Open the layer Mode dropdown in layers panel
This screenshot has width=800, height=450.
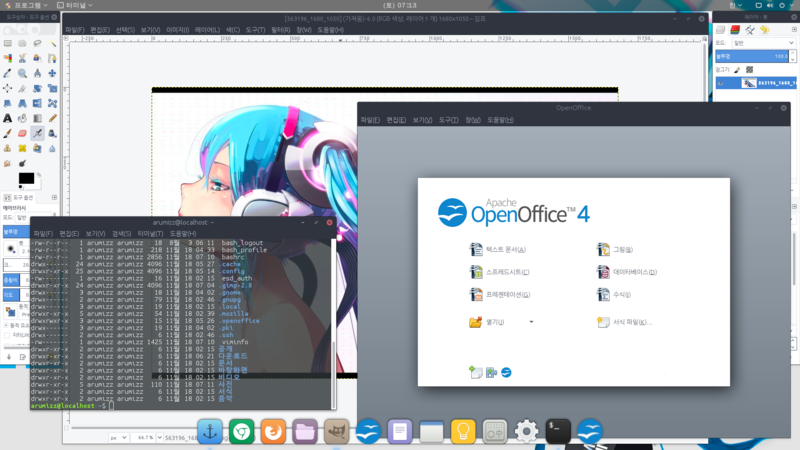point(763,43)
